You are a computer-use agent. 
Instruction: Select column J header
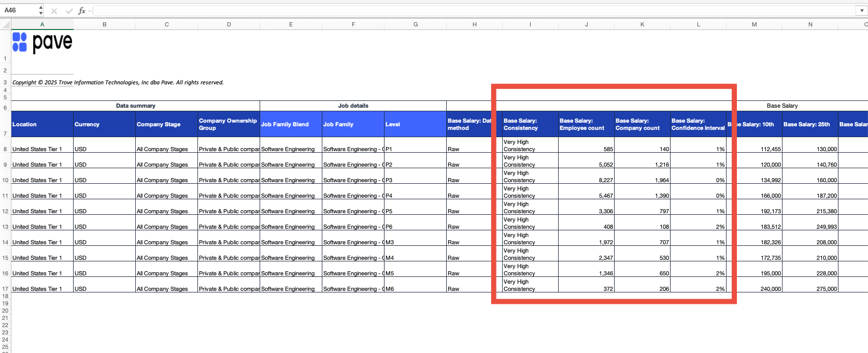click(x=587, y=24)
